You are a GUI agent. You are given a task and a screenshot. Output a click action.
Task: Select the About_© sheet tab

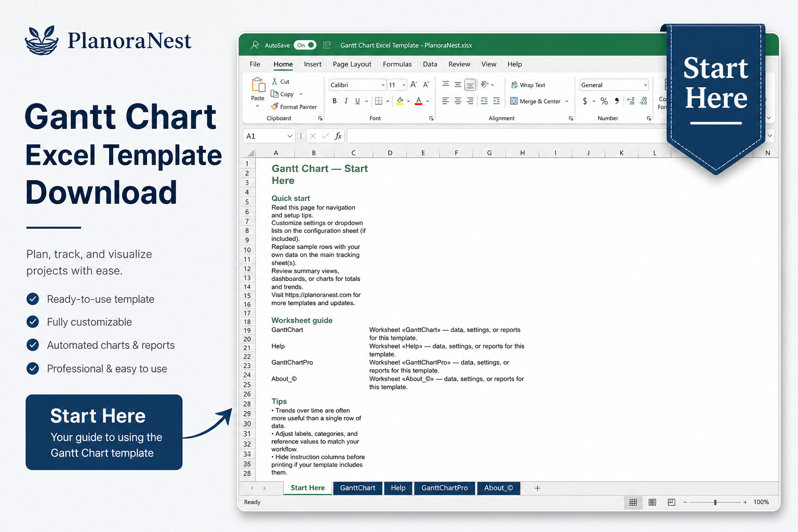pos(498,488)
